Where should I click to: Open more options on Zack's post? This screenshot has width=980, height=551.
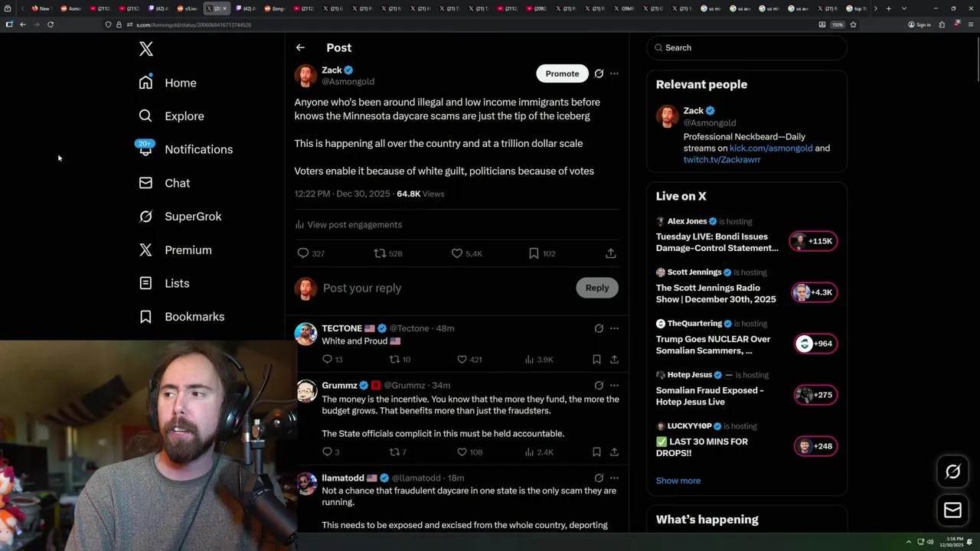(x=614, y=73)
